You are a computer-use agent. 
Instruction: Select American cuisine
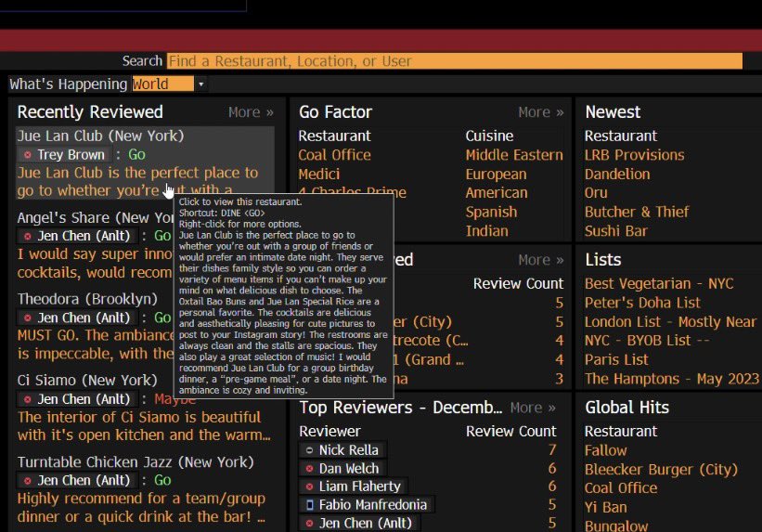pos(497,193)
